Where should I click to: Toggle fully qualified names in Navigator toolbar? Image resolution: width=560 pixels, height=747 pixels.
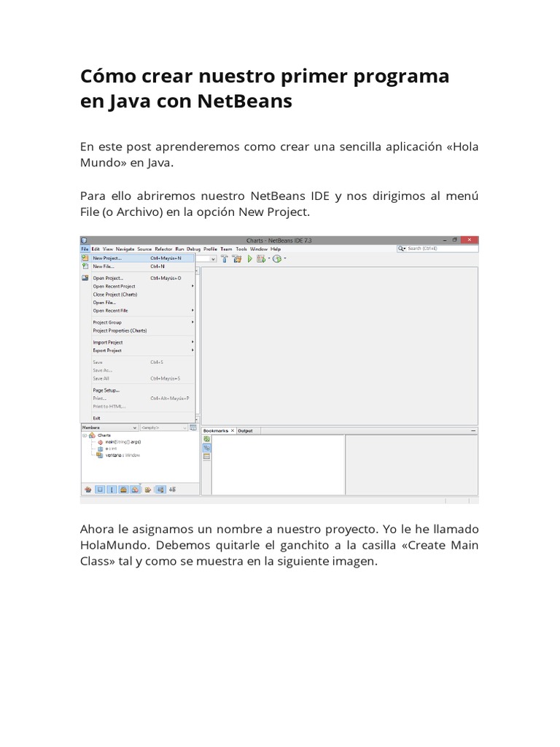(148, 489)
